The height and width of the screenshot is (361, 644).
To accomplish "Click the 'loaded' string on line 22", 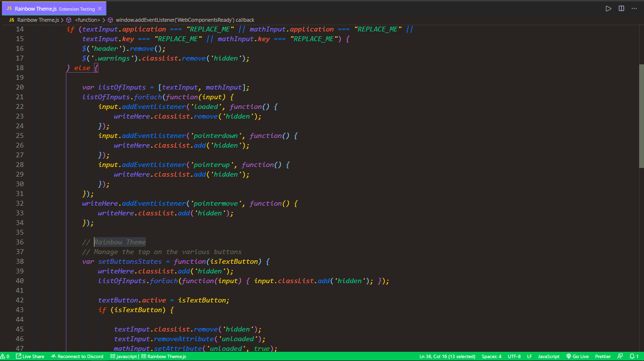I will (206, 106).
